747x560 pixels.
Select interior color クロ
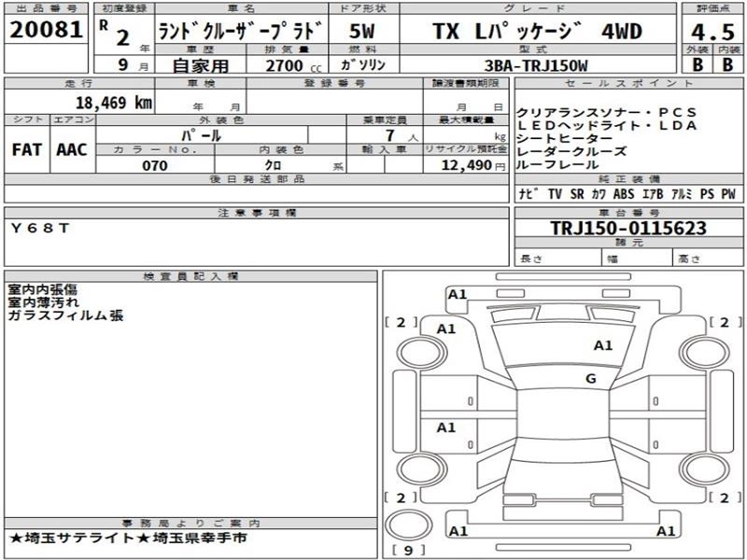coord(273,165)
